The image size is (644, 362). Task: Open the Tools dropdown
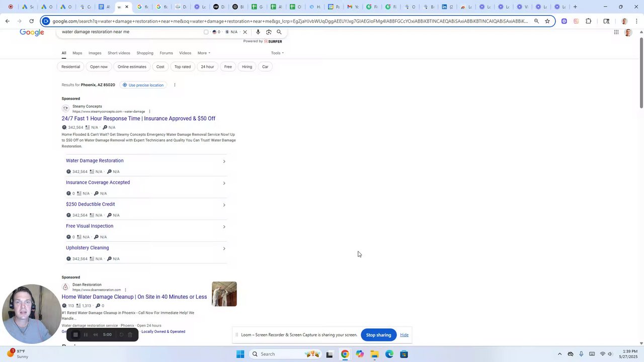[x=277, y=53]
